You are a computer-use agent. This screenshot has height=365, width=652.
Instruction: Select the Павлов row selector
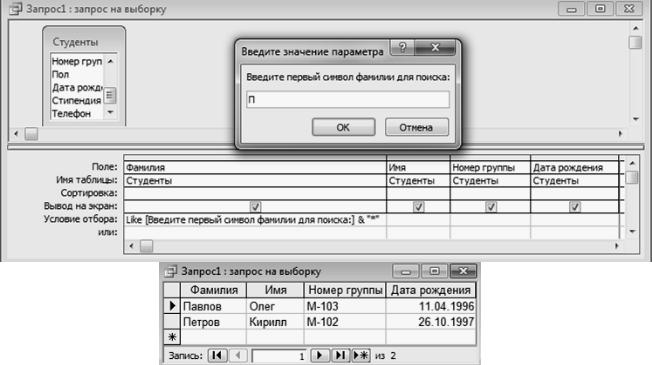pyautogui.click(x=172, y=306)
